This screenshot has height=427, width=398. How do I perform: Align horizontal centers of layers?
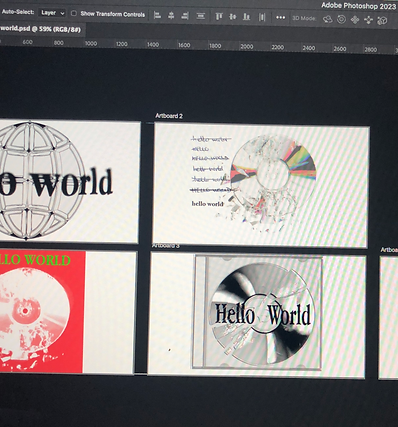pyautogui.click(x=171, y=15)
